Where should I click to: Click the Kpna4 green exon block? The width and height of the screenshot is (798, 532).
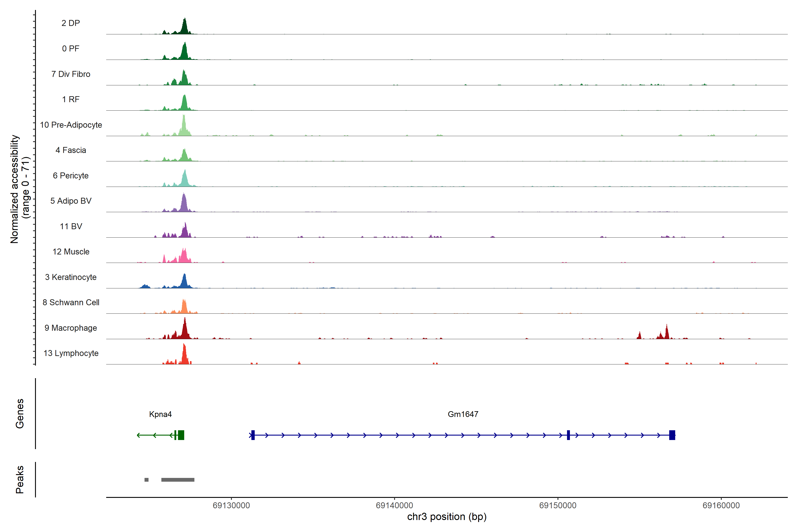point(181,435)
